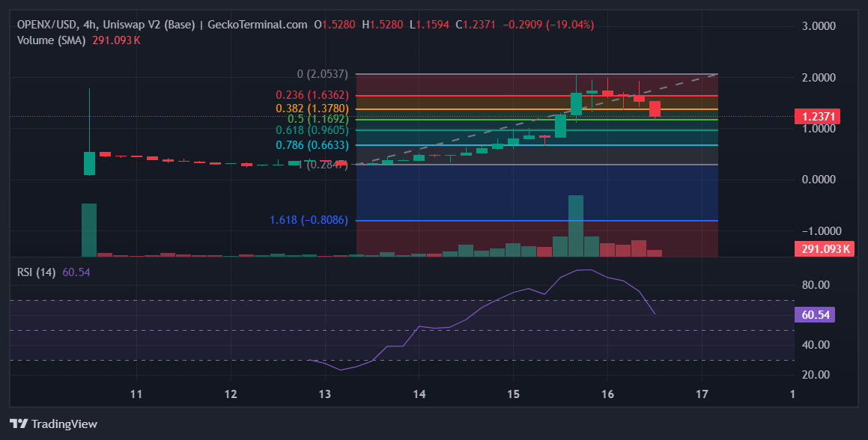This screenshot has width=868, height=440.
Task: Click date 13 on the time axis
Action: (325, 394)
